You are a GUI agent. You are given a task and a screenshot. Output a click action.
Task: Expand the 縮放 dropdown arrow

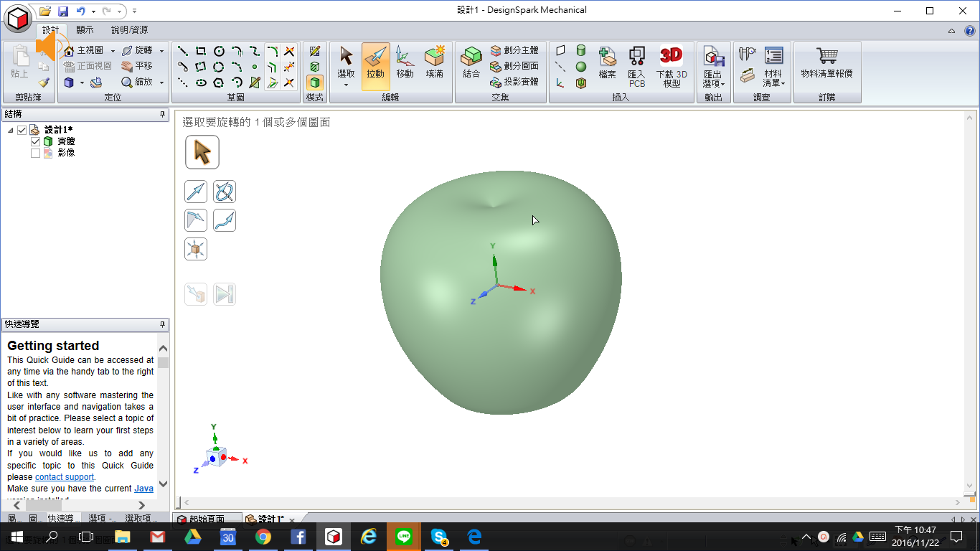(x=161, y=83)
